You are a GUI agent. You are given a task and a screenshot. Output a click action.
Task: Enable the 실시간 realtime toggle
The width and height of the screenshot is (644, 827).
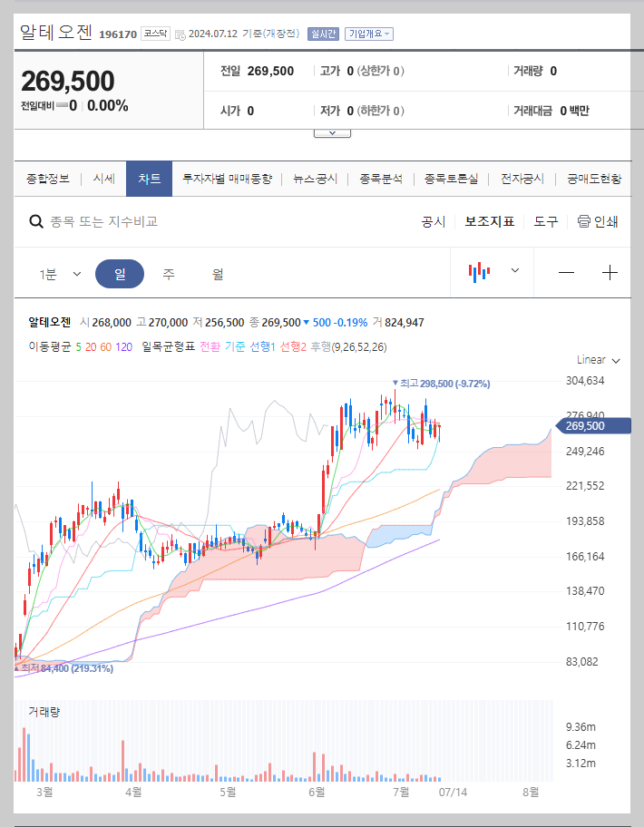click(325, 32)
